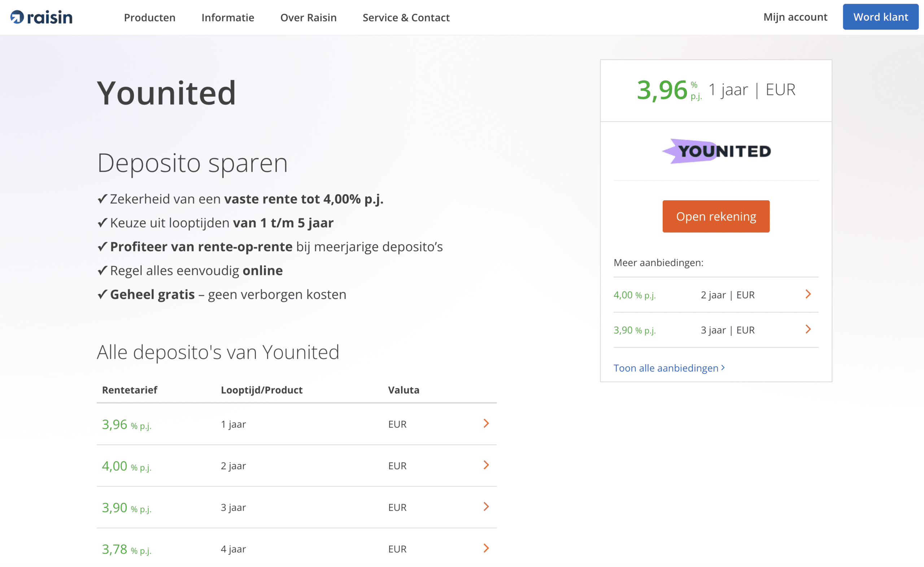Click the Looptijd/Product column header

(261, 390)
